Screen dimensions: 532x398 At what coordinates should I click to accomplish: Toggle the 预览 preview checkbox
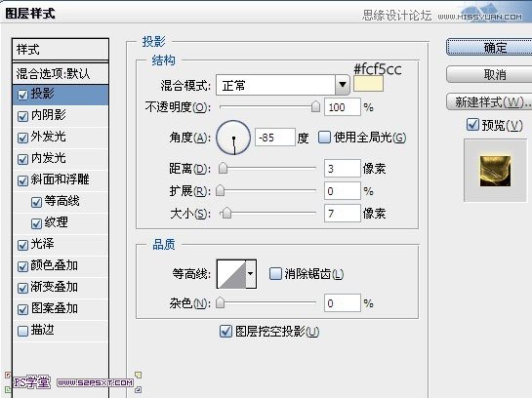click(472, 125)
